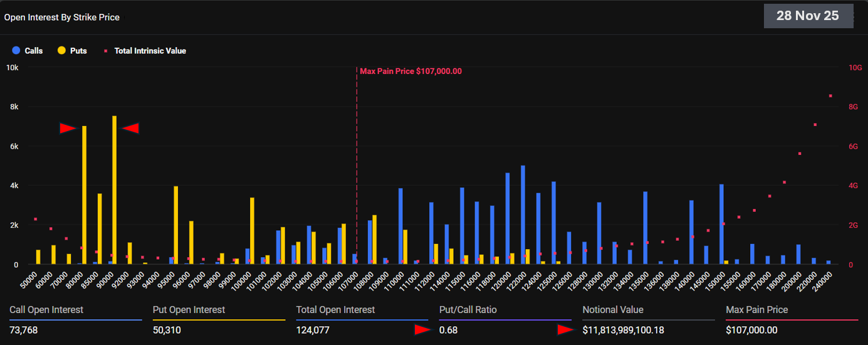
Task: Click the red arrow beside the 0.68 ratio
Action: pos(423,329)
